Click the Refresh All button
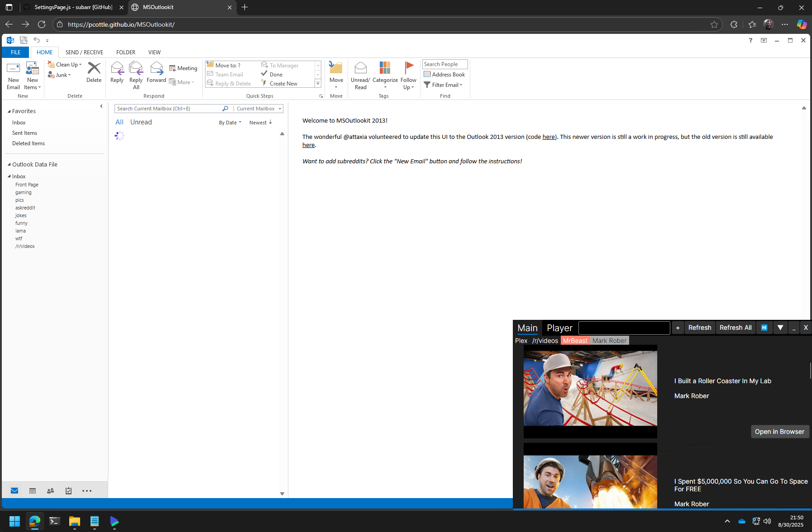The image size is (812, 532). coord(736,328)
